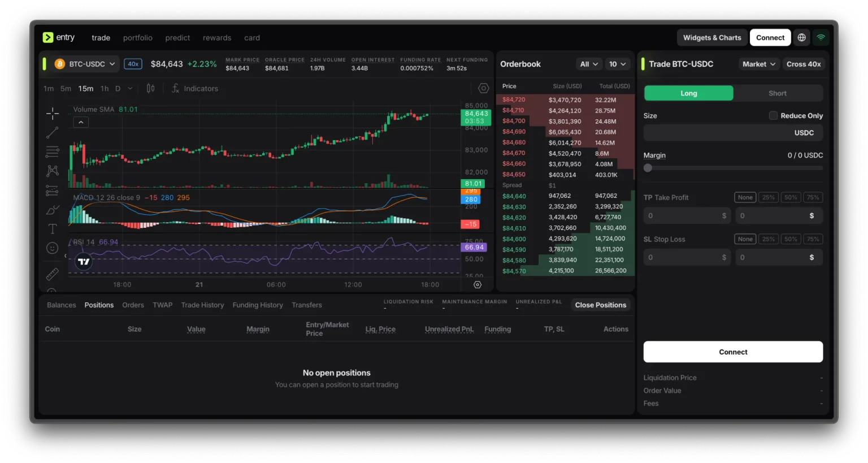Check the green connection status icon
868x463 pixels.
point(821,37)
